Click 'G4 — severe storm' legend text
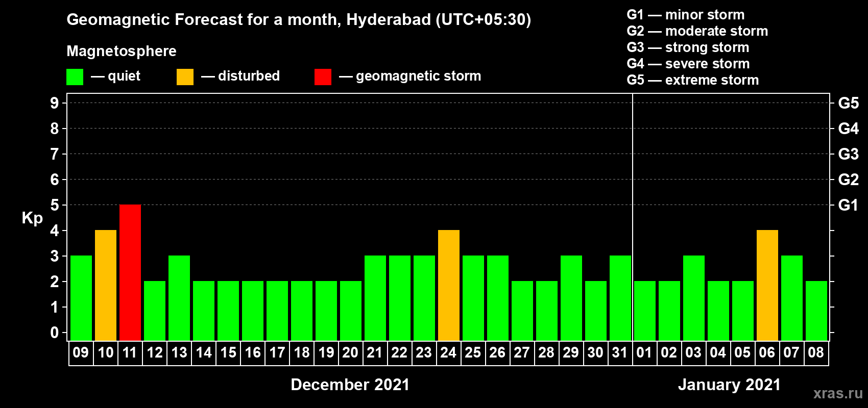The width and height of the screenshot is (868, 408). coord(688,64)
